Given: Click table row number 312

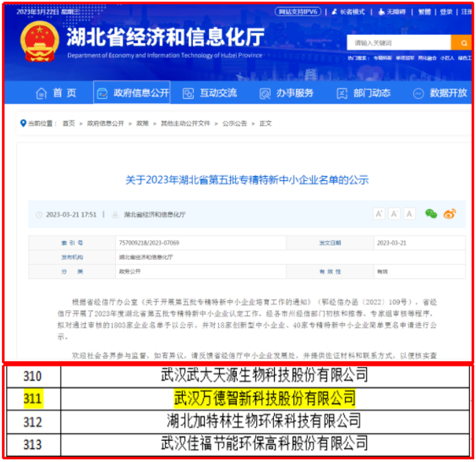Looking at the screenshot, I should click(x=32, y=422).
